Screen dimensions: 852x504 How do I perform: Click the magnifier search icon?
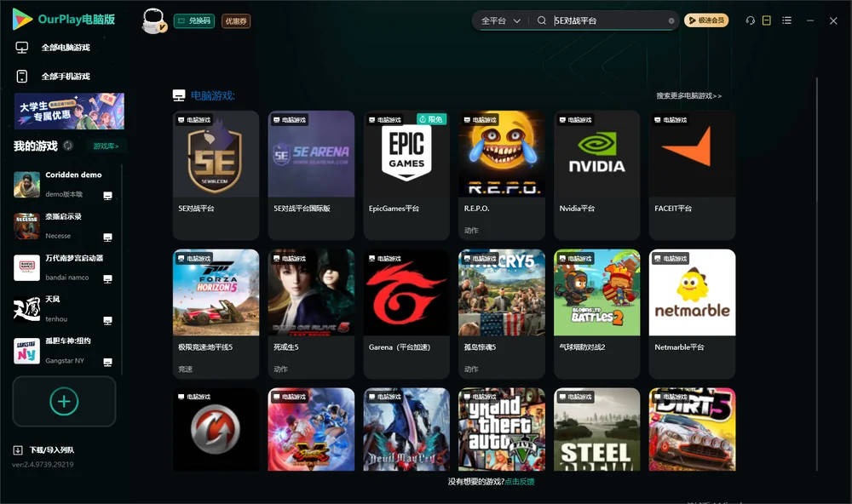click(542, 20)
